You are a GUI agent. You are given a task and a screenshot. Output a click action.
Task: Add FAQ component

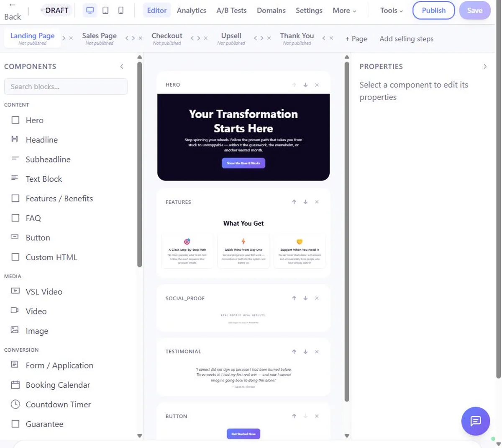[66, 218]
